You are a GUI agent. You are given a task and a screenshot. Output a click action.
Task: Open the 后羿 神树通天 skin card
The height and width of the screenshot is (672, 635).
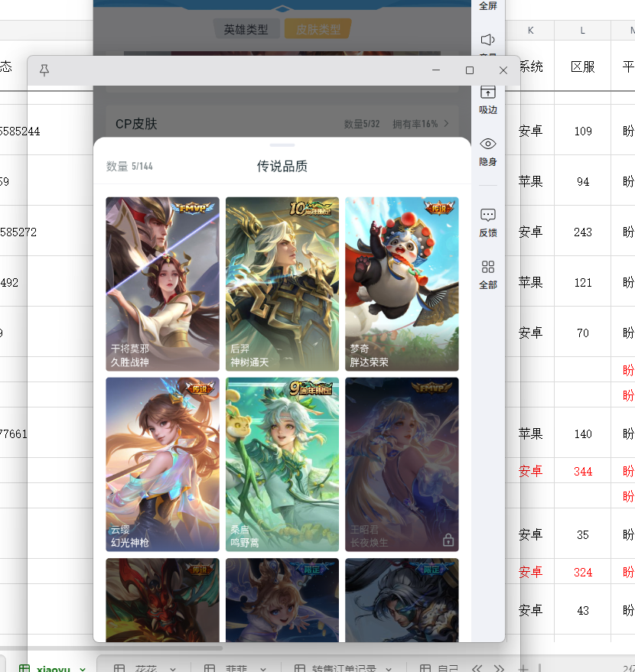282,284
